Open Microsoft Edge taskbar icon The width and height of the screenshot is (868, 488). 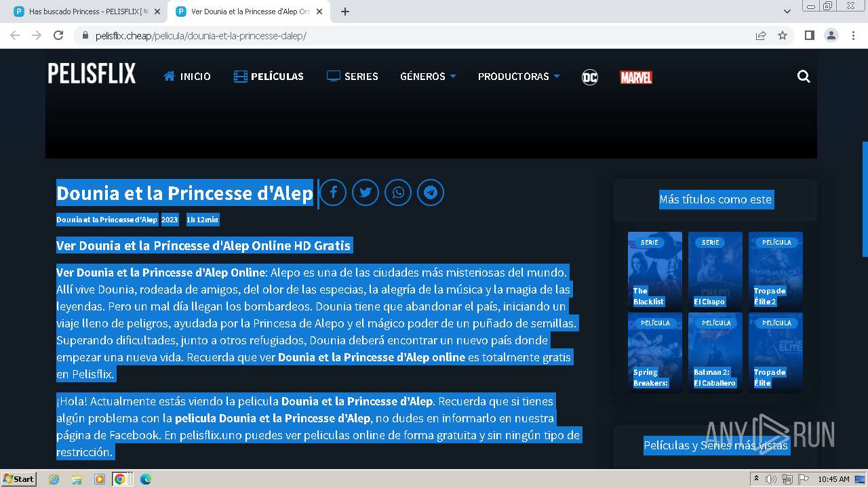[x=145, y=479]
